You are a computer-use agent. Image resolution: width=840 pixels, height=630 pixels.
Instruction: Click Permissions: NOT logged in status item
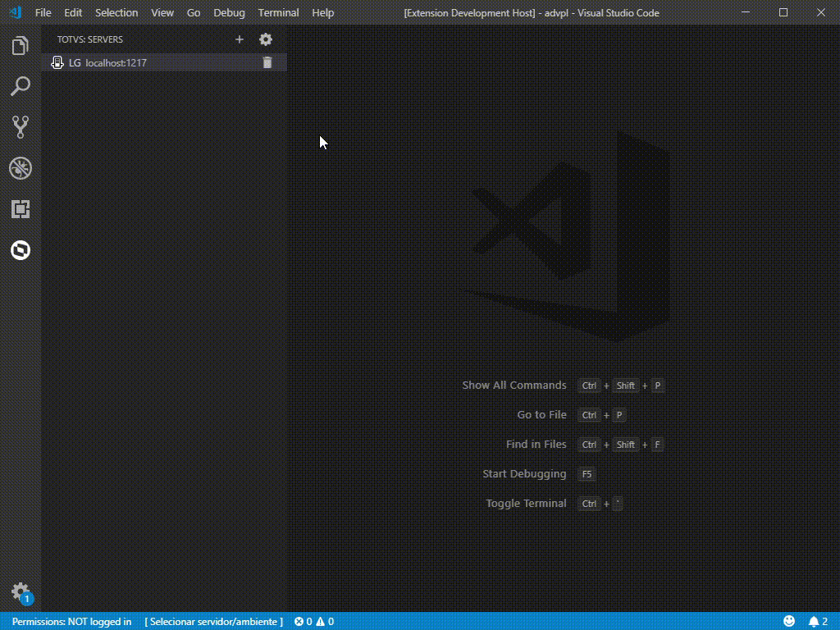click(x=72, y=622)
